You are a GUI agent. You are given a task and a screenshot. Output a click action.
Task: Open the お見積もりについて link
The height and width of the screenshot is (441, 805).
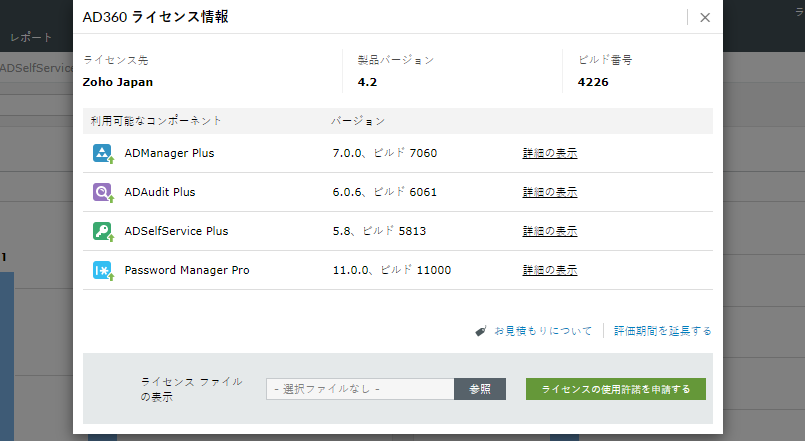(543, 331)
